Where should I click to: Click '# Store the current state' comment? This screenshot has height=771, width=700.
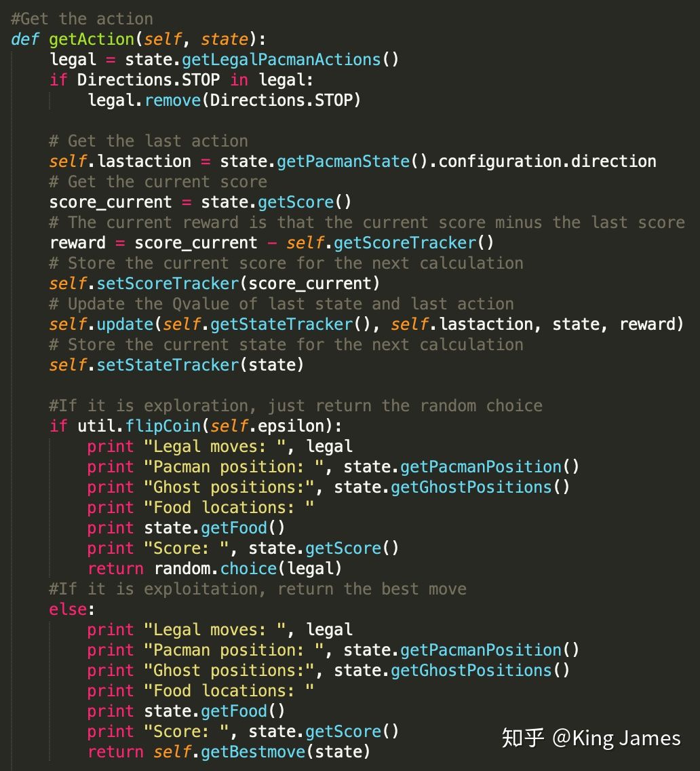(286, 345)
